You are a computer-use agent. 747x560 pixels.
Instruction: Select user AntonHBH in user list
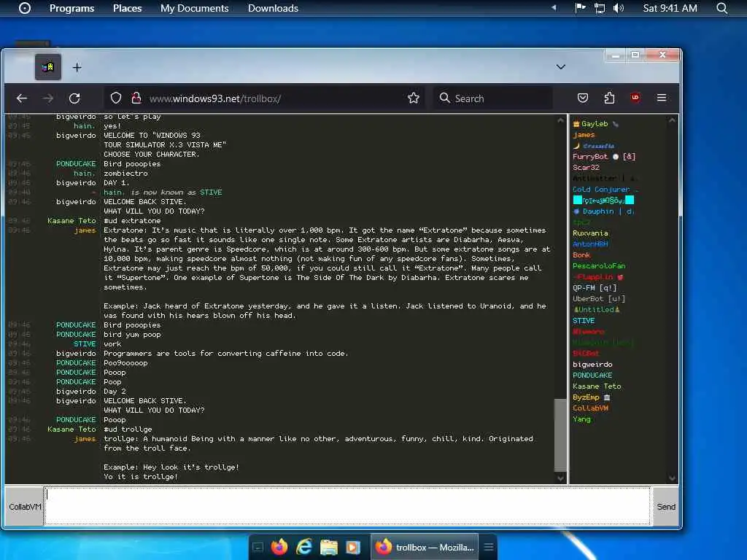click(590, 244)
